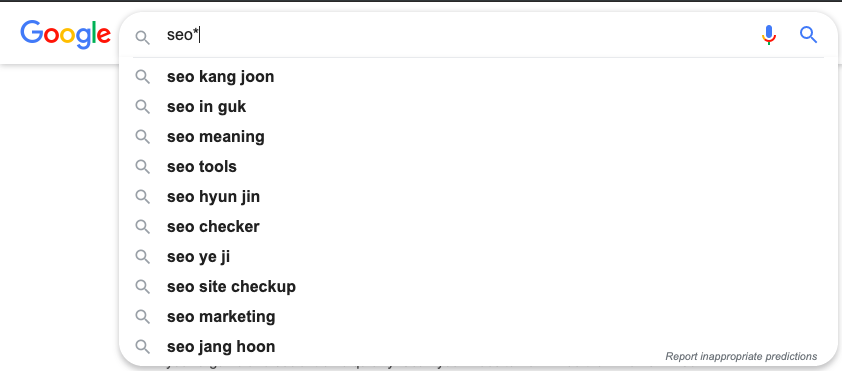Choose the seo tools suggestion
This screenshot has height=371, width=842.
(478, 166)
